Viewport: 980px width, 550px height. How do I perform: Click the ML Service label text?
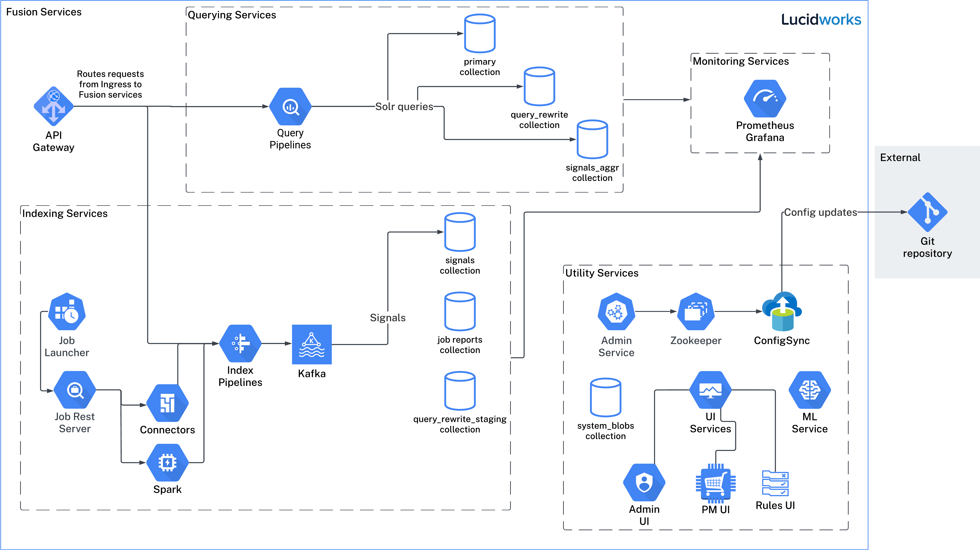pos(810,423)
